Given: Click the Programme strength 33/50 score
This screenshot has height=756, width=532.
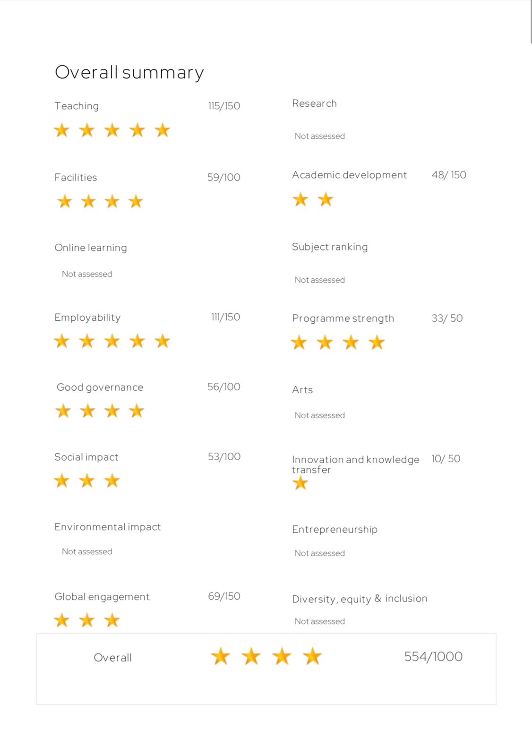Looking at the screenshot, I should (x=447, y=318).
